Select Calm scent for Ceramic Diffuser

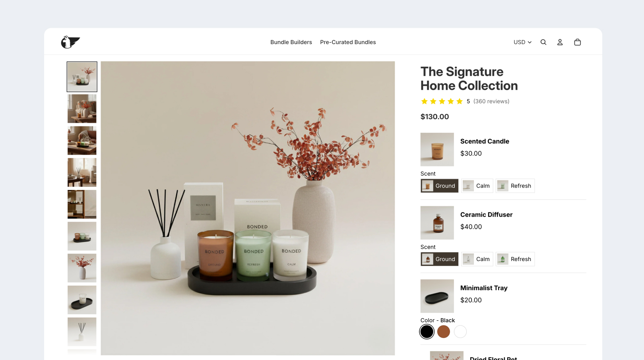click(477, 259)
